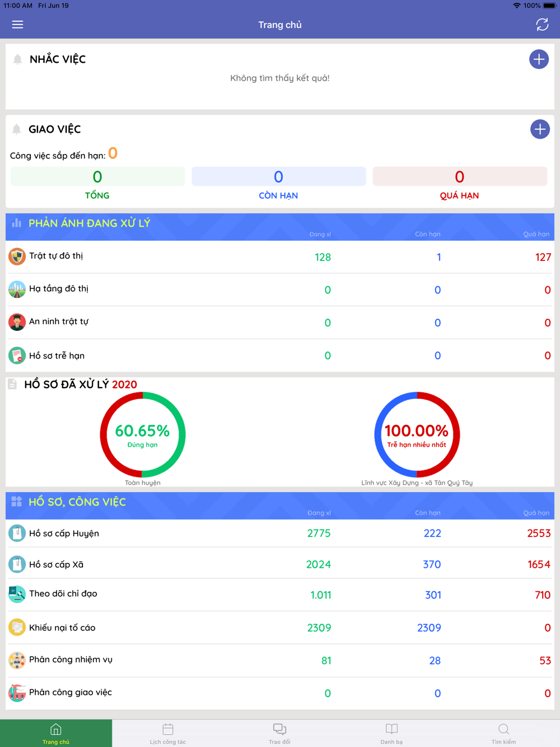Tap the Hạ tầng đô thị icon

coord(17,290)
